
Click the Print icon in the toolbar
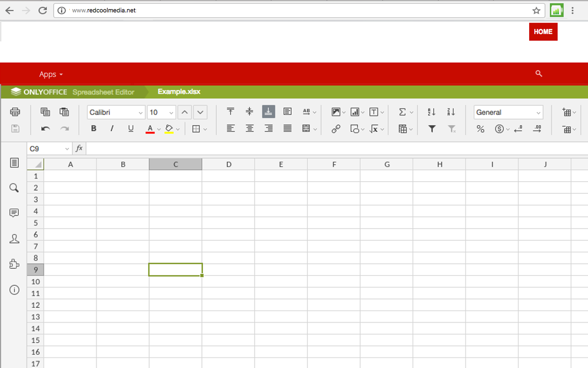(x=15, y=112)
